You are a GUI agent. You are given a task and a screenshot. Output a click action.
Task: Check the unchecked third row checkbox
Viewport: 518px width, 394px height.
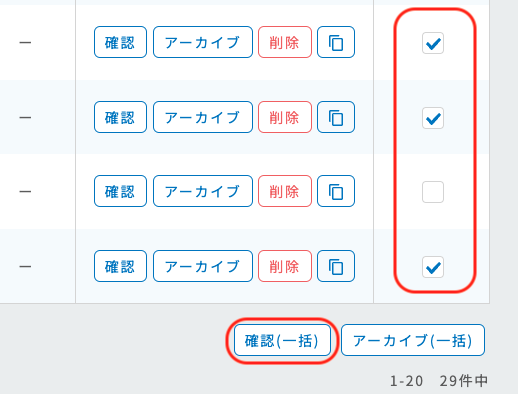click(433, 192)
